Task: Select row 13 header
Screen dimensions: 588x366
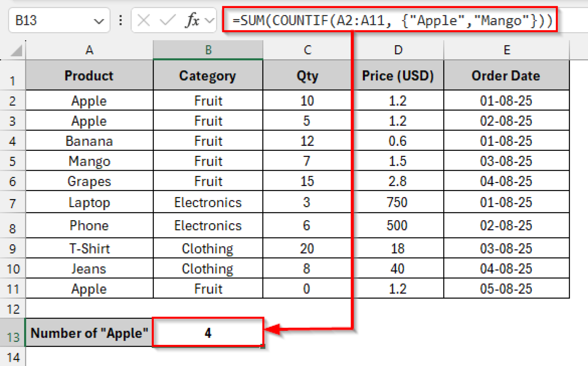Action: click(x=13, y=337)
